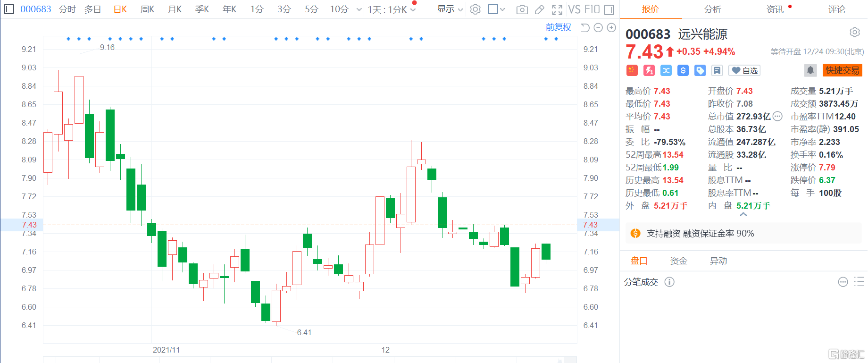The image size is (868, 363).
Task: Select the 月K monthly candlestick tab
Action: pyautogui.click(x=175, y=9)
